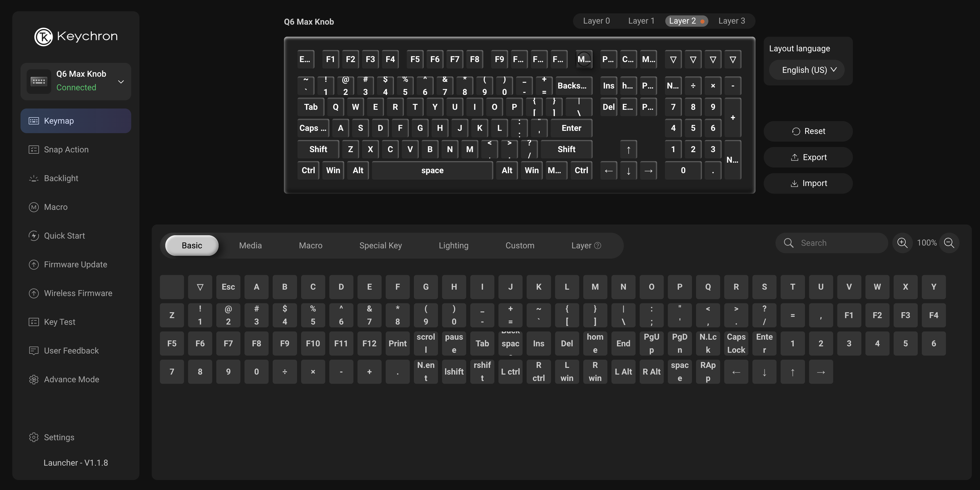Open the Quick Start sidebar section
The width and height of the screenshot is (980, 490).
coord(64,236)
